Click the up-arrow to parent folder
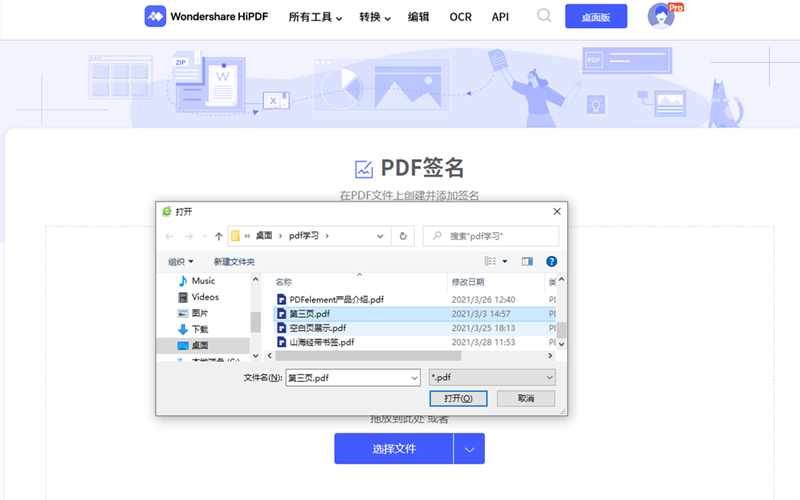 pos(218,236)
